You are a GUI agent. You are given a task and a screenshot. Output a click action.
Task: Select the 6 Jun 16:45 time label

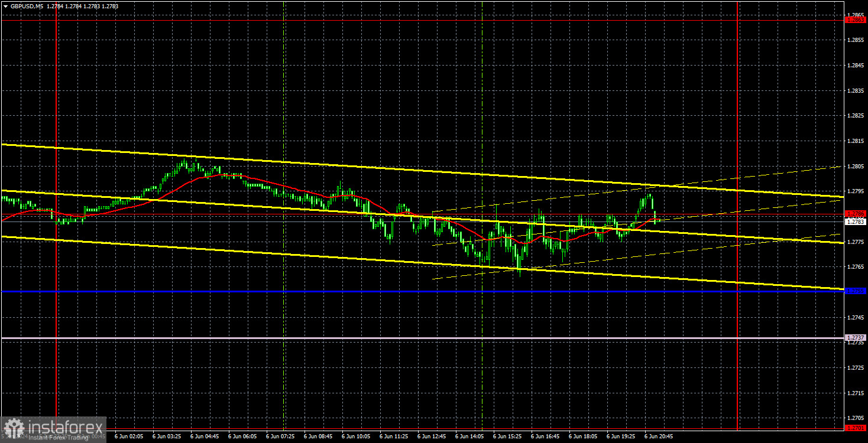click(545, 437)
